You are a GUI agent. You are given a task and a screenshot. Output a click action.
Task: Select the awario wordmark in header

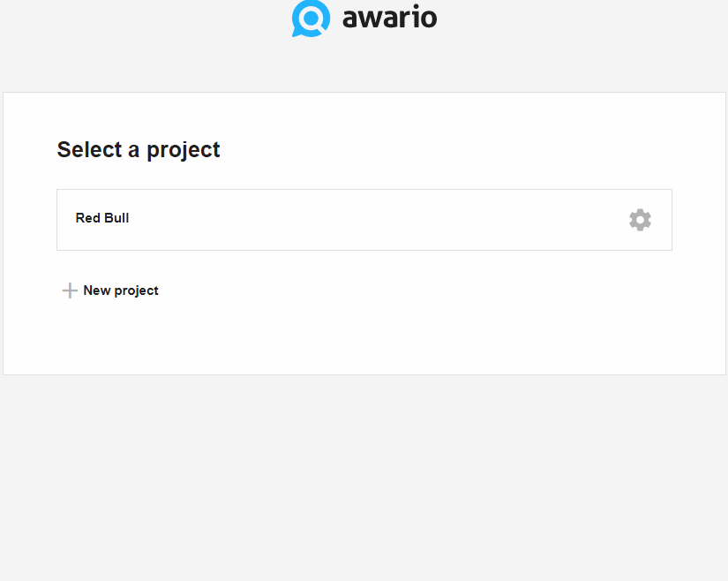point(389,17)
